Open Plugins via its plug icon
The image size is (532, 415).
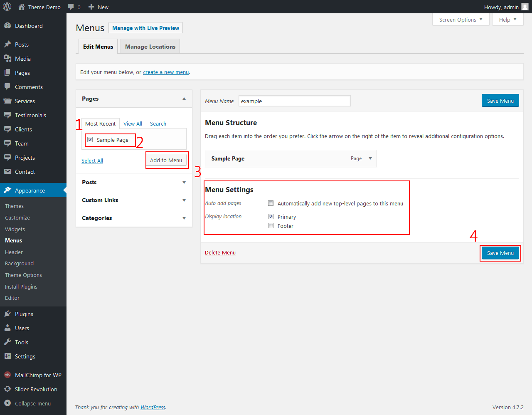click(7, 314)
